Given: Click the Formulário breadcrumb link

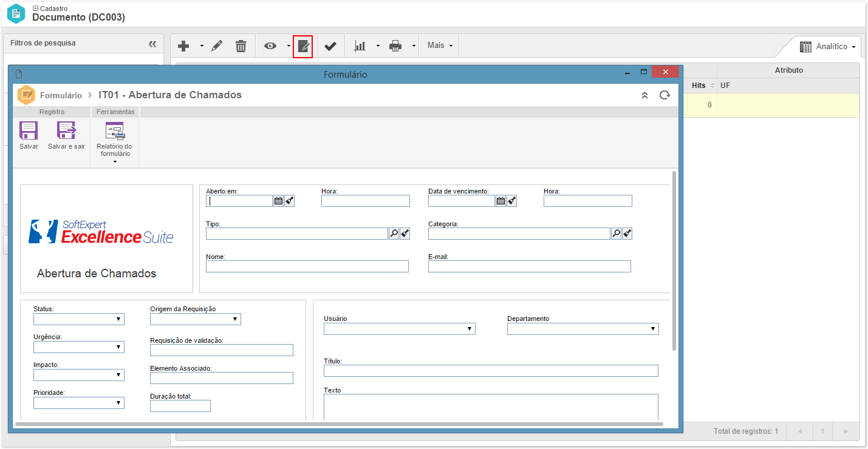Looking at the screenshot, I should pos(61,95).
